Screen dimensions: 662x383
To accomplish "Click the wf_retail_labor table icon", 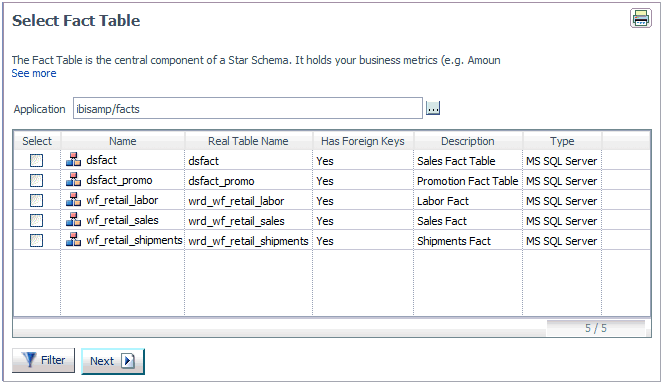I will (x=73, y=199).
